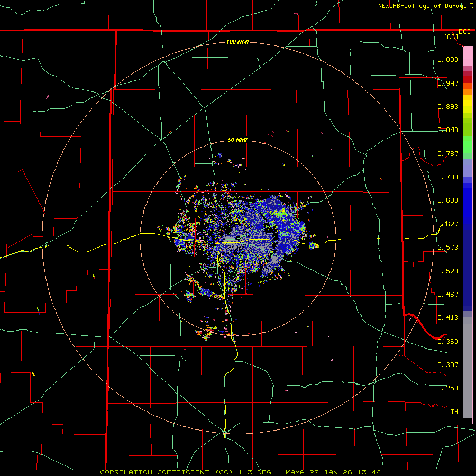
Task: Select the 0.360 legend value
Action: coord(448,342)
